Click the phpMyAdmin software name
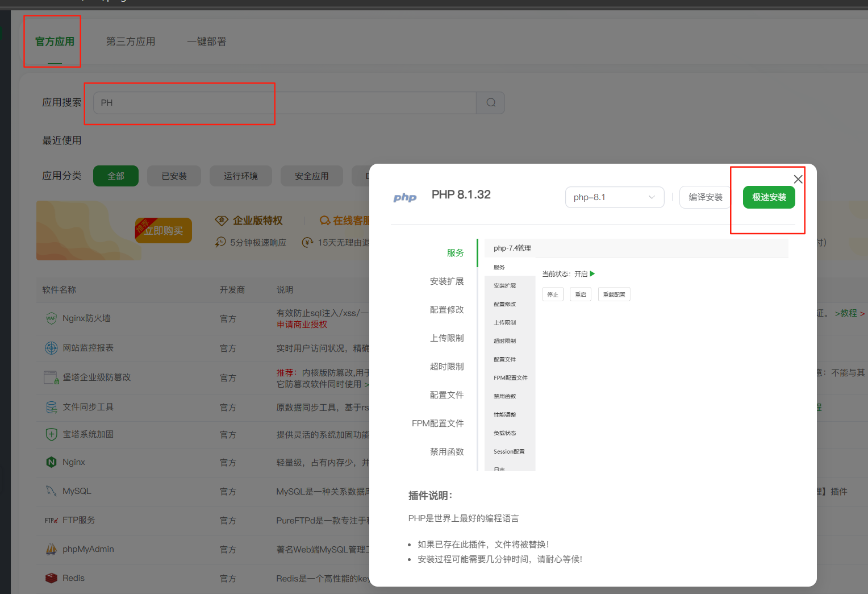Viewport: 868px width, 594px height. 88,549
